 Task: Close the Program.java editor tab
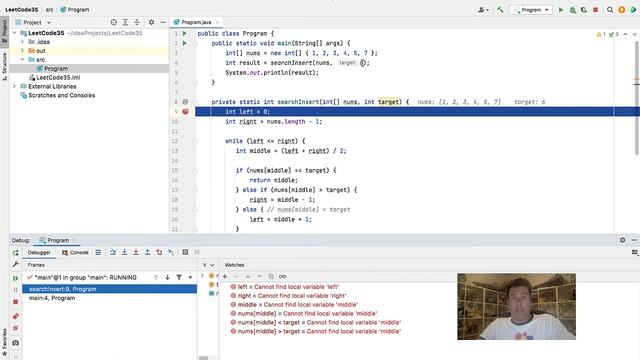[x=218, y=22]
